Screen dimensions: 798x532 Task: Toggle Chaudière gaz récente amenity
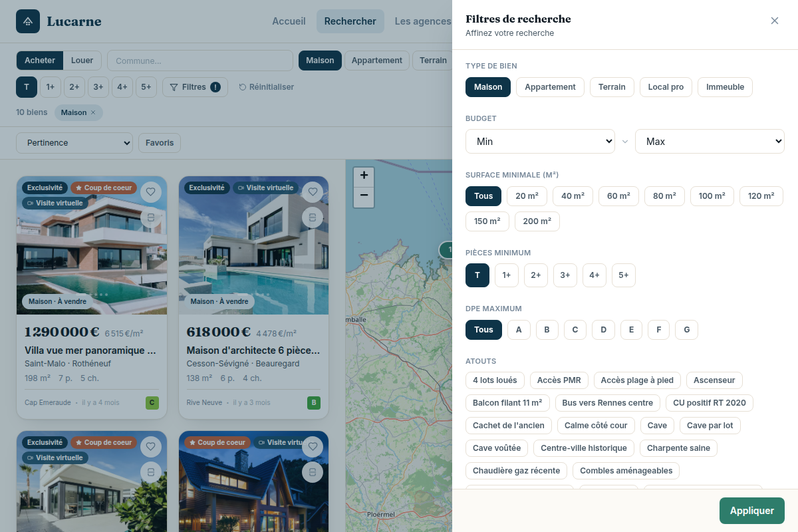tap(517, 471)
